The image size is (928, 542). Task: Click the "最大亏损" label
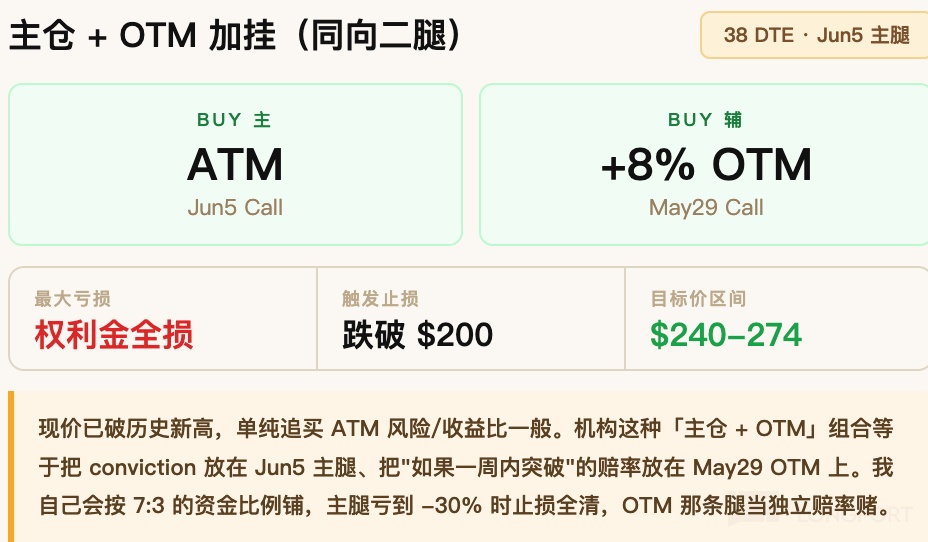pos(73,299)
